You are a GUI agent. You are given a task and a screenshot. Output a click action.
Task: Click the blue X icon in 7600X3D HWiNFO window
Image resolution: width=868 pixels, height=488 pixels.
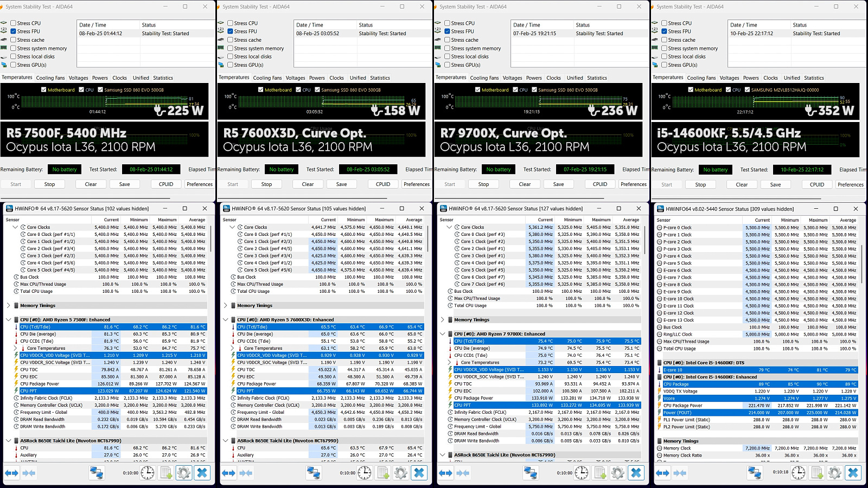coord(419,473)
